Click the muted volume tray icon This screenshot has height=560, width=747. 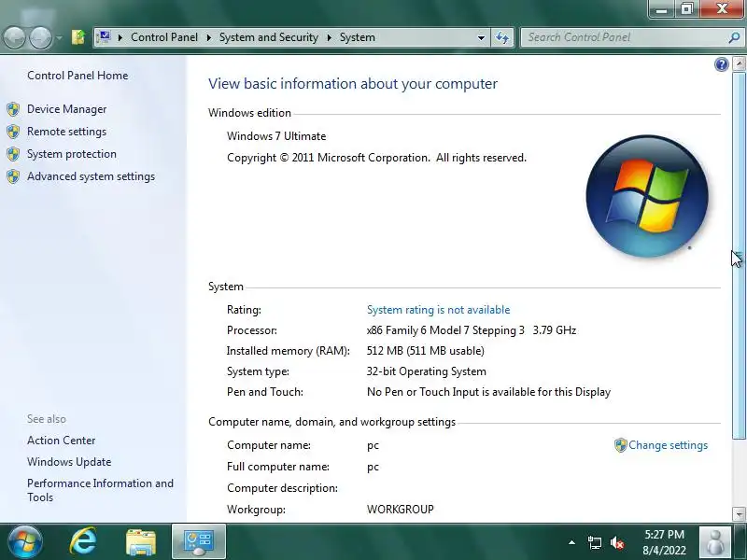tap(617, 542)
